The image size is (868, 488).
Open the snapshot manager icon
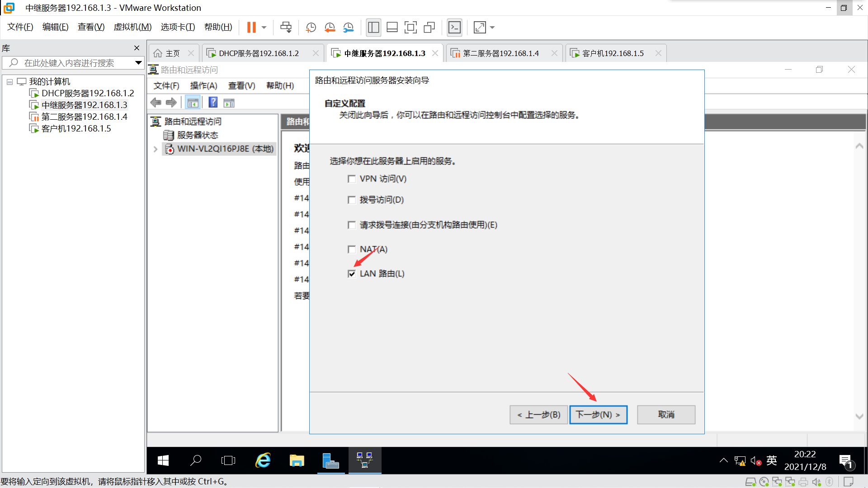348,28
